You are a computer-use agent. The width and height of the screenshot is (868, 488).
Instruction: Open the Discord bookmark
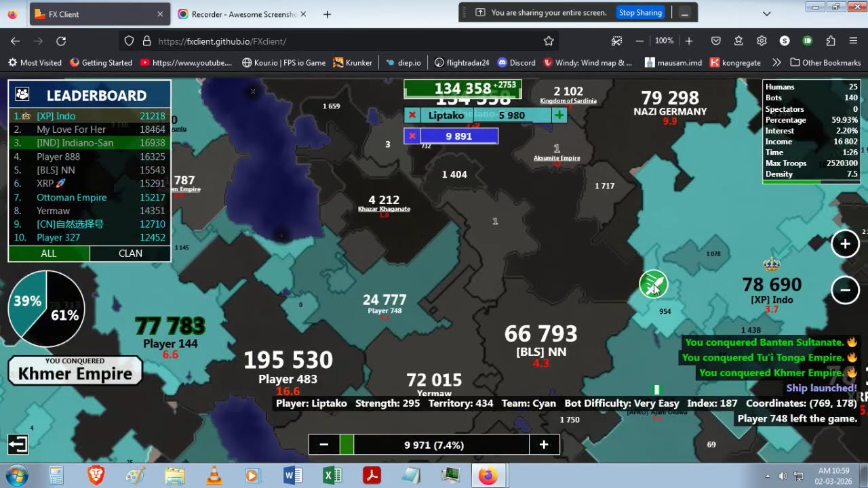point(516,62)
